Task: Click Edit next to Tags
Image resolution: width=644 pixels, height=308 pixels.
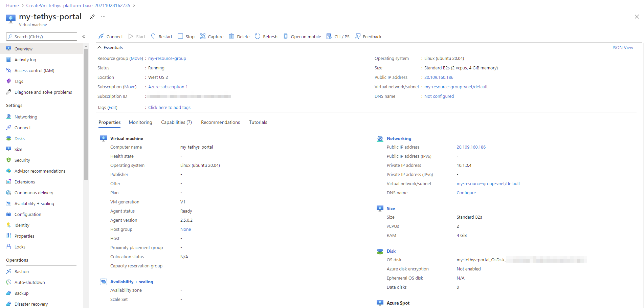Action: 112,107
